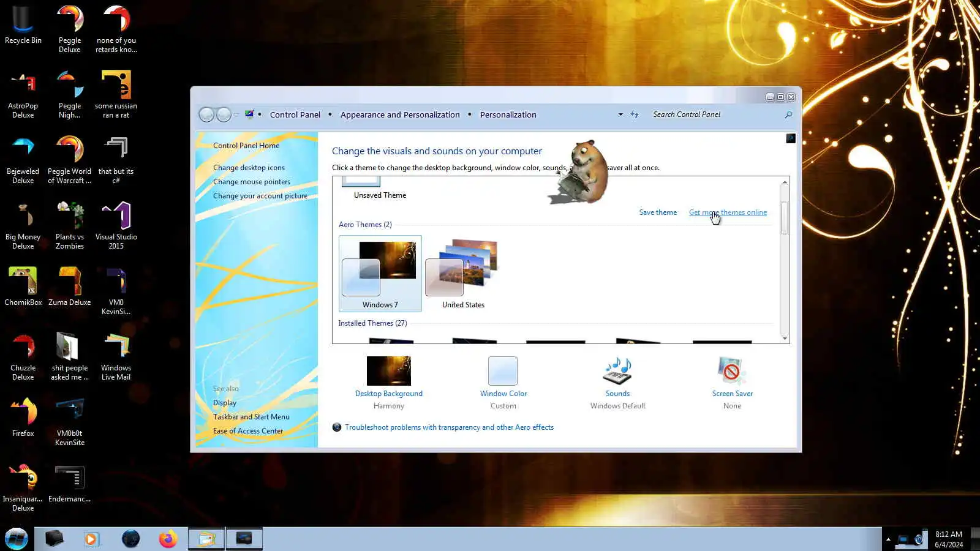Select the Insaniquarium Deluxe desktop icon

point(23,488)
